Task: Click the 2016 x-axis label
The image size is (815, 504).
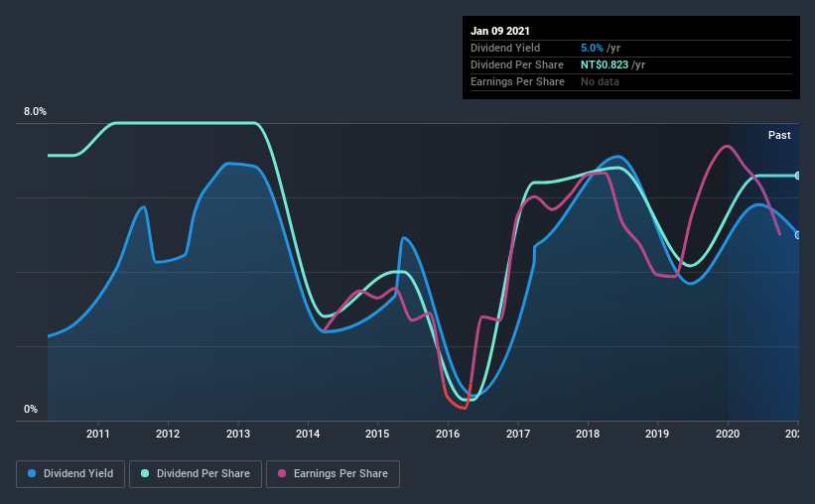Action: (x=448, y=434)
